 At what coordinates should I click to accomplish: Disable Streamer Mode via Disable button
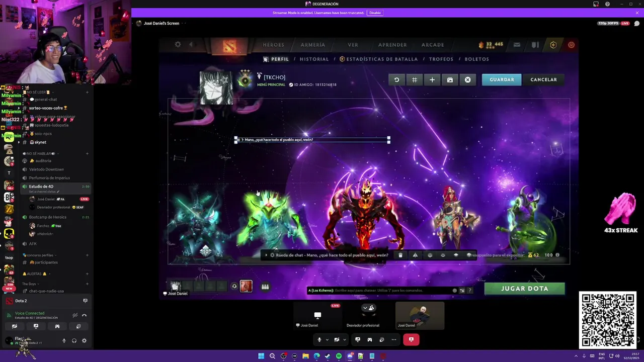(374, 13)
